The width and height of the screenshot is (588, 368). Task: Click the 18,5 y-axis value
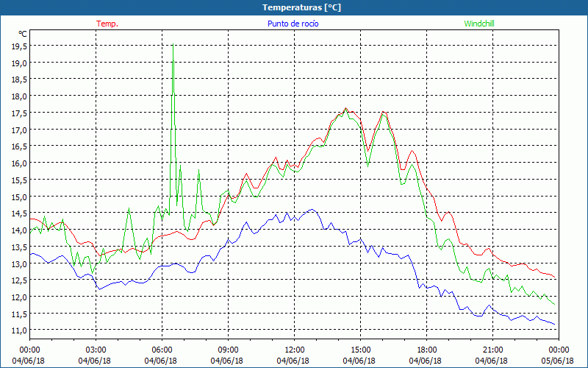tap(20, 79)
